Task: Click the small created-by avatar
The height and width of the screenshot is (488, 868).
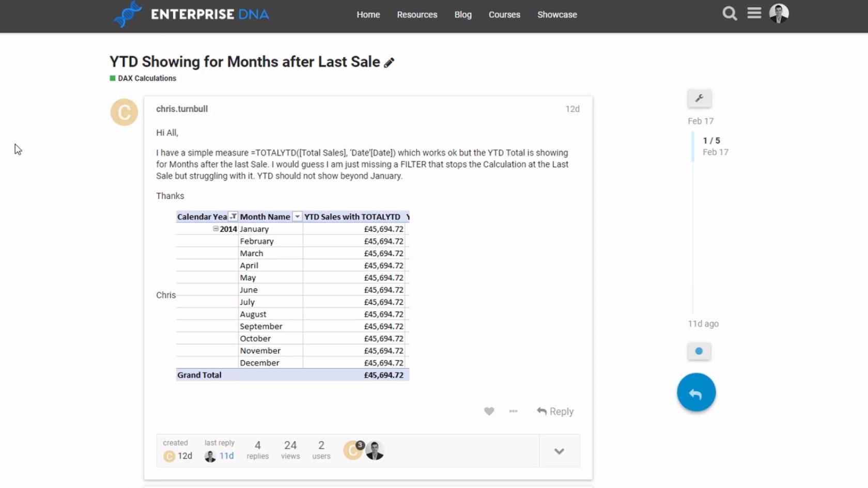Action: click(169, 456)
